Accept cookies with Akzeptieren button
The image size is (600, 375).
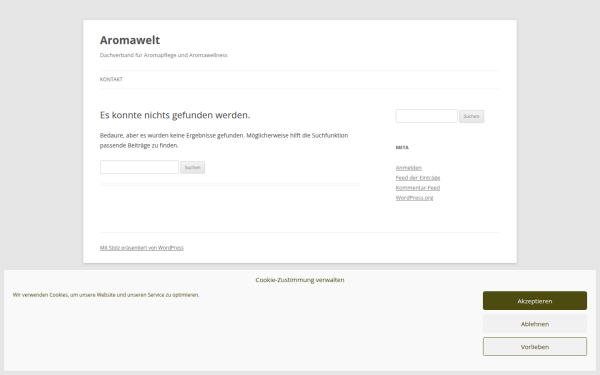(x=535, y=301)
